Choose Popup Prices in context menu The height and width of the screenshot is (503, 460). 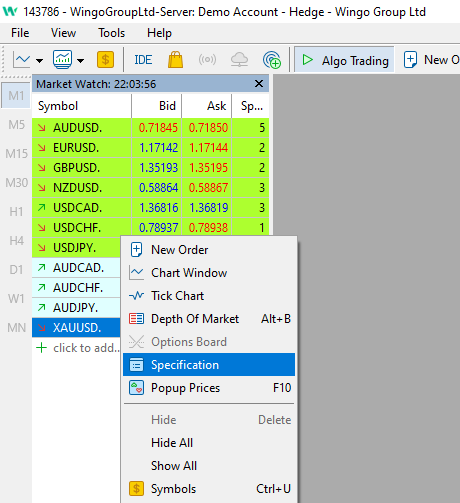[x=209, y=388]
